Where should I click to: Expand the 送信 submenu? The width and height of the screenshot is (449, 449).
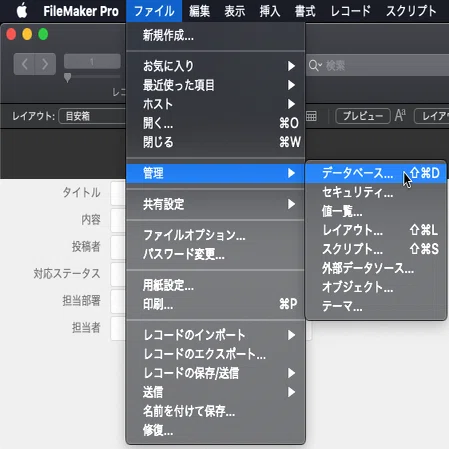pos(216,392)
